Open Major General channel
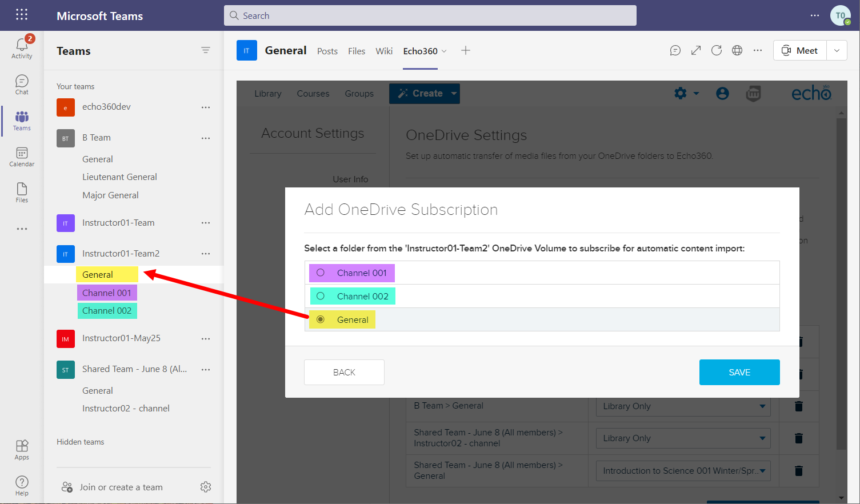The width and height of the screenshot is (860, 504). point(110,195)
